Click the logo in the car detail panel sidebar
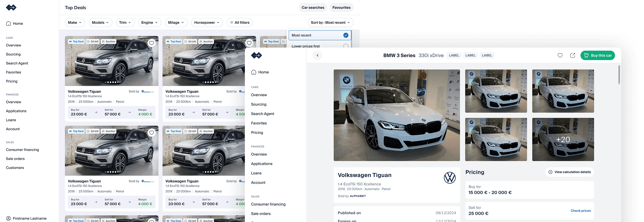Viewport: 644px width, 222px height. pyautogui.click(x=256, y=55)
